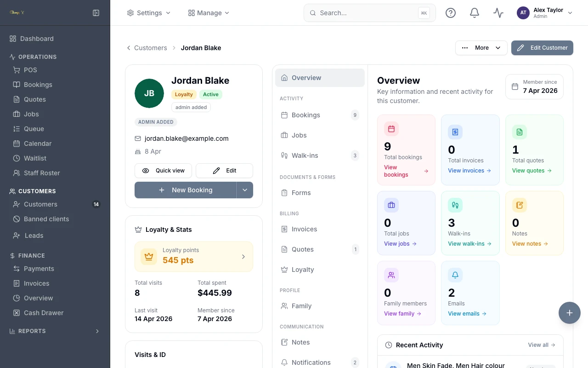
Task: Follow the View invoices link
Action: pyautogui.click(x=469, y=171)
